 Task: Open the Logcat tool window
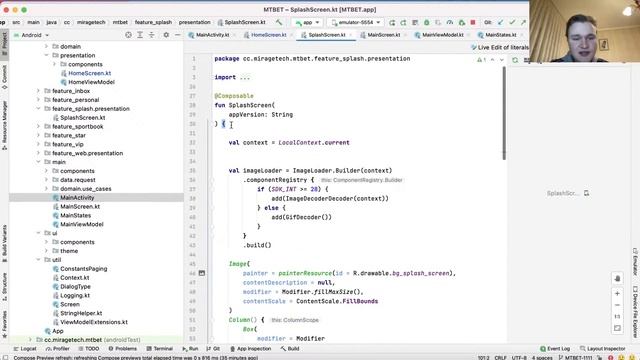point(25,349)
